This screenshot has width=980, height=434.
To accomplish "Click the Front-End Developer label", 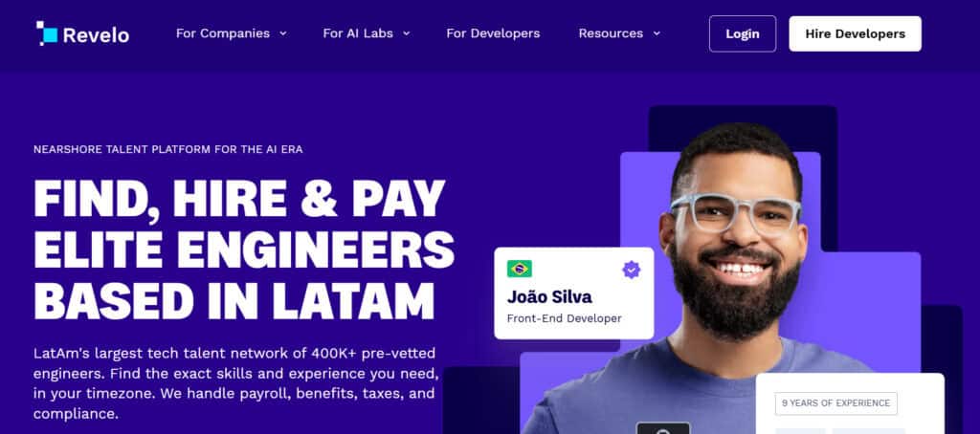I will pyautogui.click(x=564, y=318).
